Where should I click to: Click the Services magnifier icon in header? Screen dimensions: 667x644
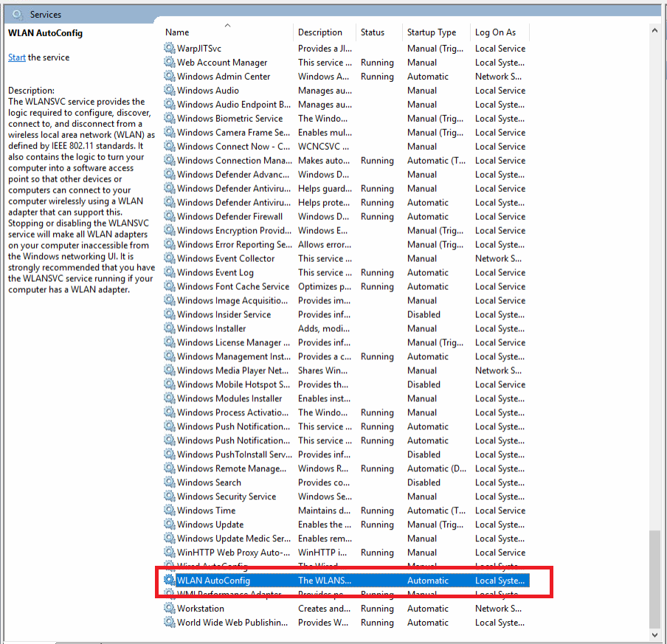[18, 15]
